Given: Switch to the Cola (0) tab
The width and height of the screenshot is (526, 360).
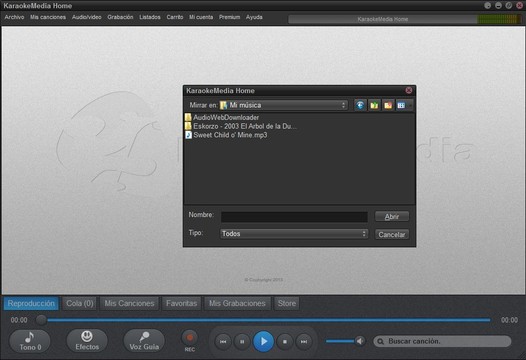Looking at the screenshot, I should click(80, 304).
